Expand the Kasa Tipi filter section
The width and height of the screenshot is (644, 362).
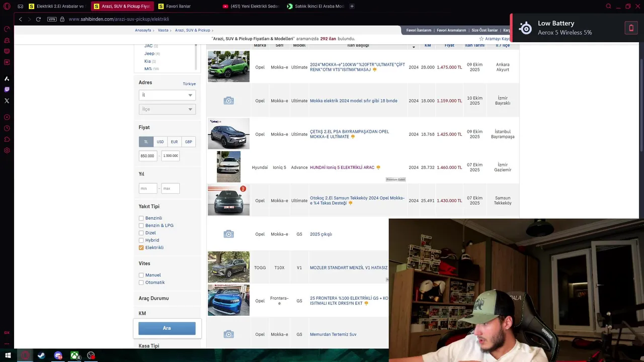149,346
